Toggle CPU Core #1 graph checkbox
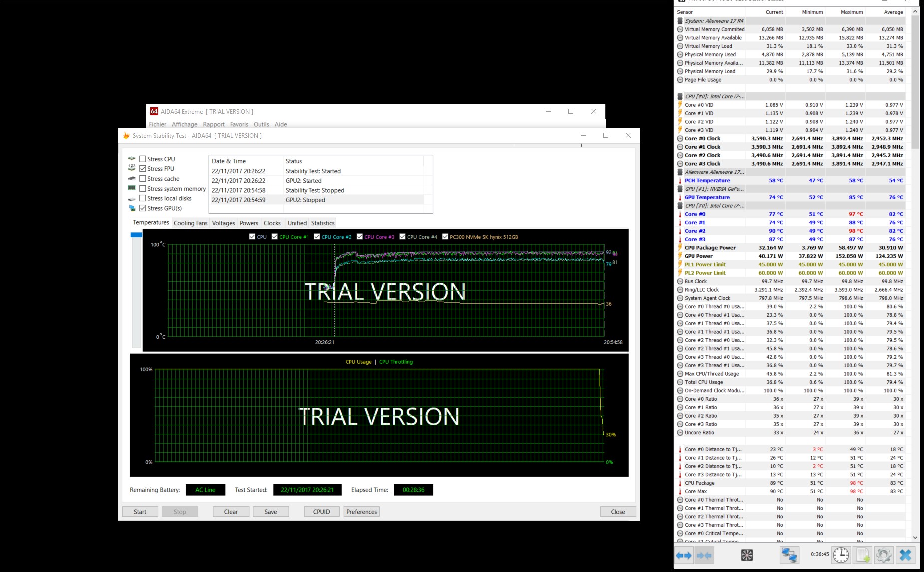The image size is (924, 572). click(x=274, y=237)
